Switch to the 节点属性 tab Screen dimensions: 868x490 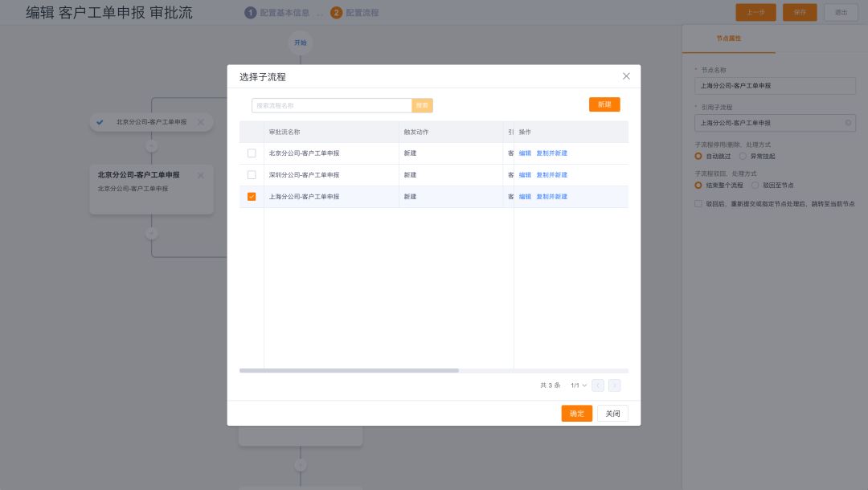728,39
